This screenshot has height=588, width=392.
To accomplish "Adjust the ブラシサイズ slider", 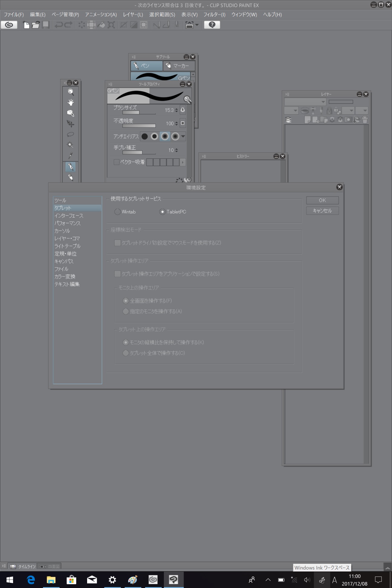I will pyautogui.click(x=139, y=113).
